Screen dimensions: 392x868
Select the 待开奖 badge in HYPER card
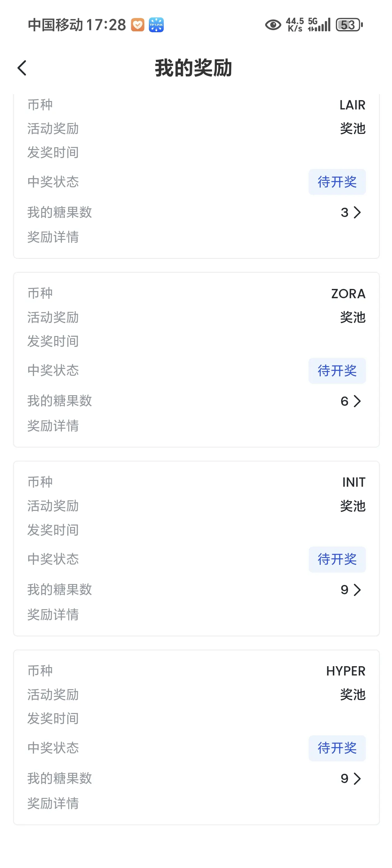tap(337, 748)
